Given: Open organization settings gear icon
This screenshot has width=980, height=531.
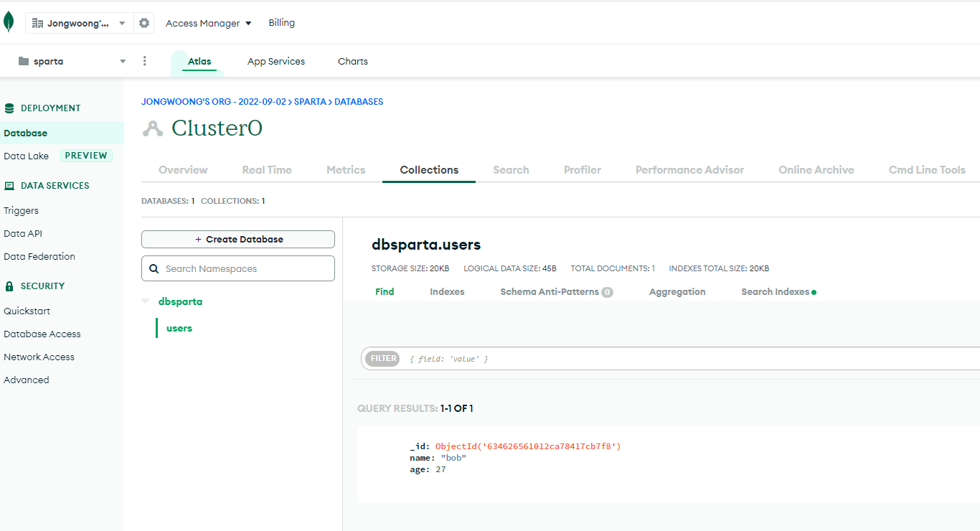Looking at the screenshot, I should coord(144,23).
